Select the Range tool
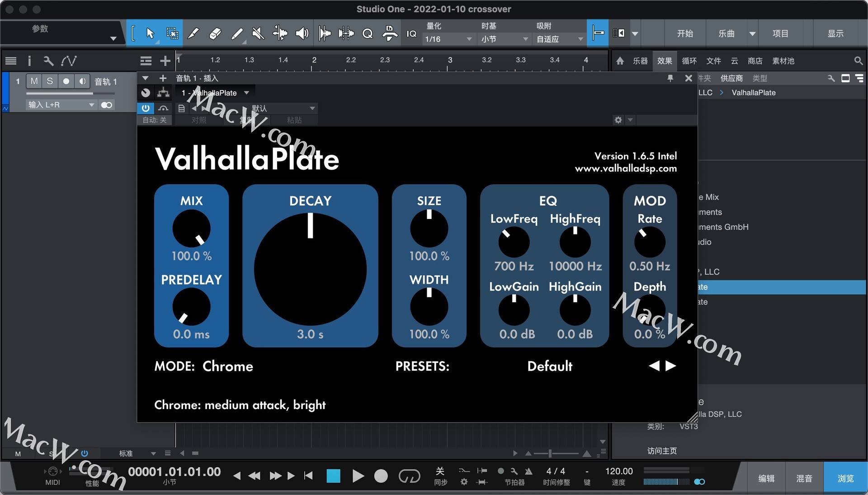 172,33
